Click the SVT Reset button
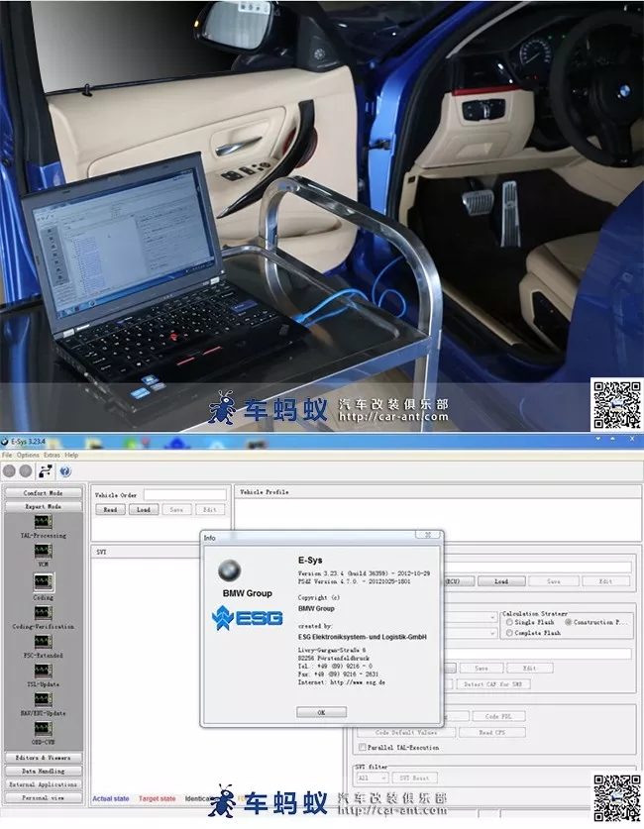This screenshot has width=644, height=829. pos(414,777)
